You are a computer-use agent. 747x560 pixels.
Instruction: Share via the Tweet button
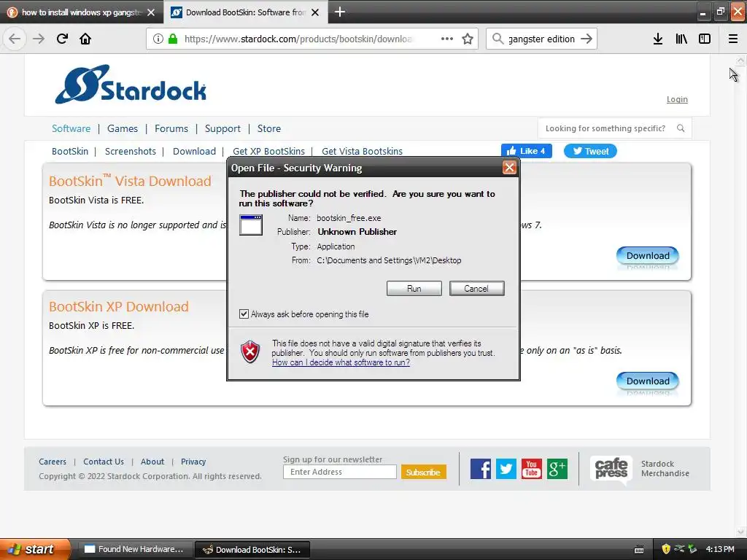590,151
